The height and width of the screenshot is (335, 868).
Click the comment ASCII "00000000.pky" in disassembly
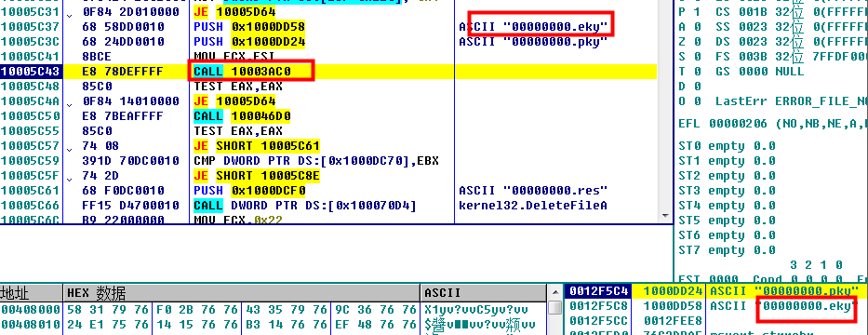533,42
